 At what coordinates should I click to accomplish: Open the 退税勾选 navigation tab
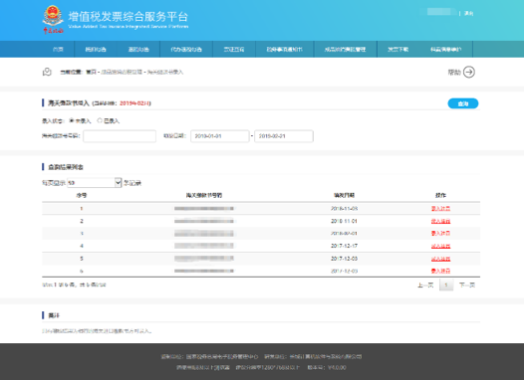click(138, 49)
